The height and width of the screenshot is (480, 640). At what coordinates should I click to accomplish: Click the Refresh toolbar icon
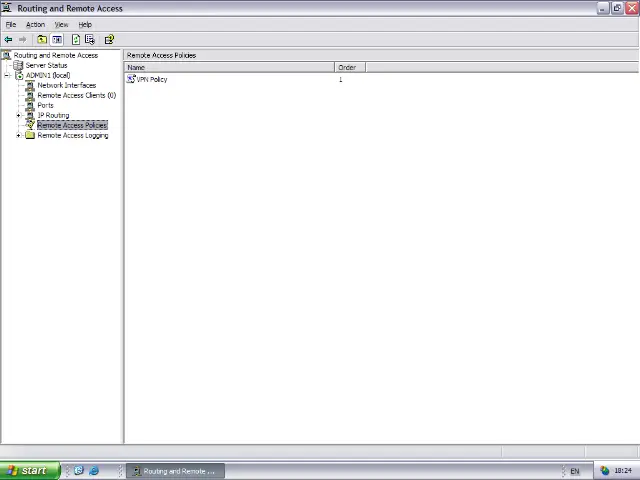click(x=76, y=40)
